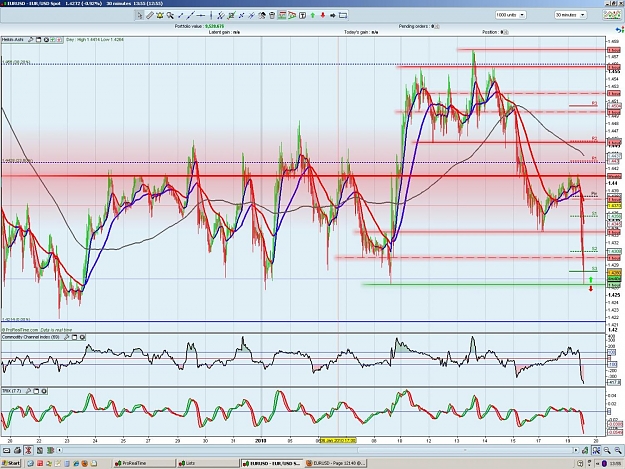Click the red remove icon on price panel

click(59, 40)
